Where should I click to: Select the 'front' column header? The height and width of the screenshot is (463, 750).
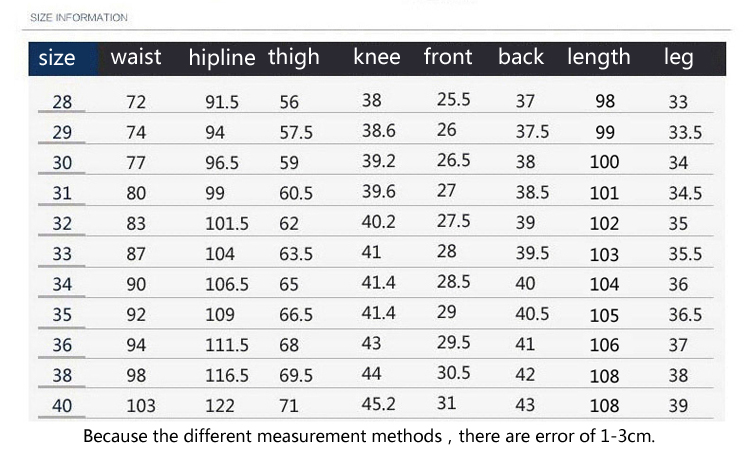[x=448, y=57]
